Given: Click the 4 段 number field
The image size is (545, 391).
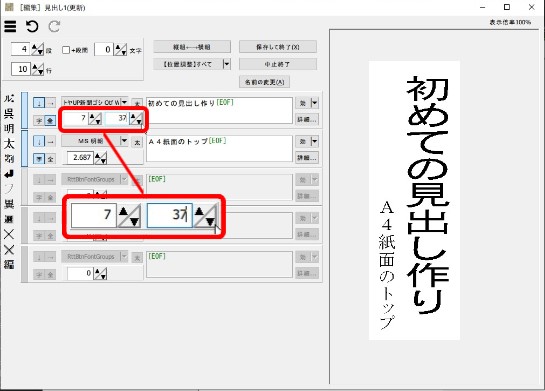Looking at the screenshot, I should coord(21,49).
